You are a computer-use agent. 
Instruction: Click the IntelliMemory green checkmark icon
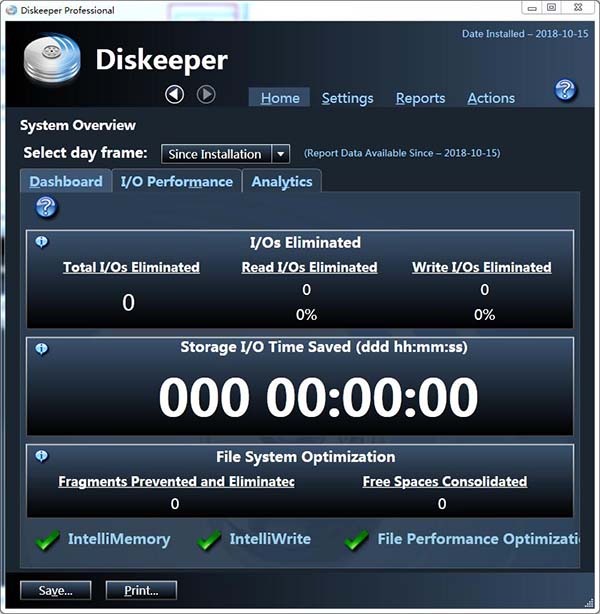[x=47, y=540]
